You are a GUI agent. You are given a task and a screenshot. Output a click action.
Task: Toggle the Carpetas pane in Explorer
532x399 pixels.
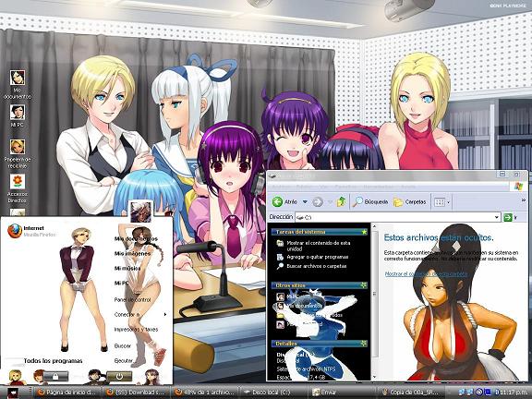coord(409,202)
